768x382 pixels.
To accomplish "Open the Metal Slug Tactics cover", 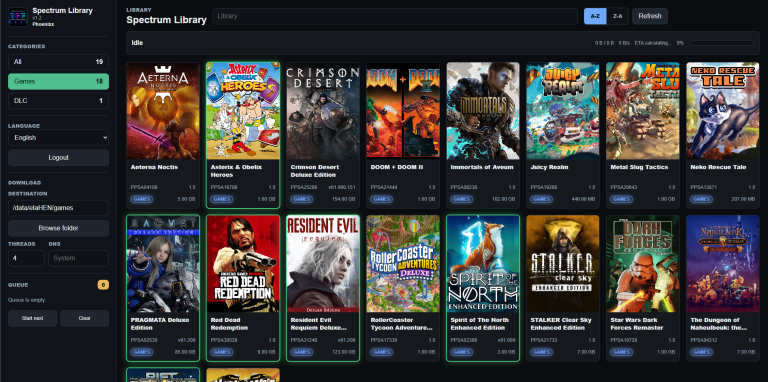I will pos(643,111).
